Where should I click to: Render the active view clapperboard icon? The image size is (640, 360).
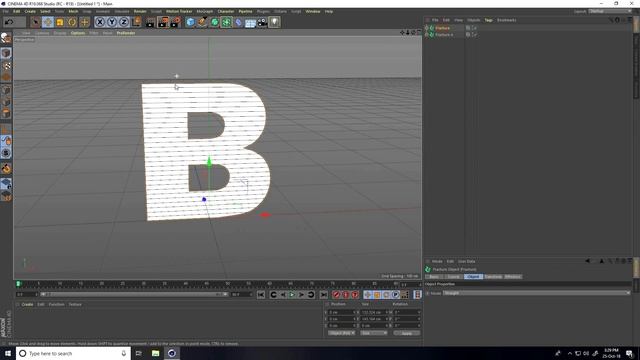[151, 22]
